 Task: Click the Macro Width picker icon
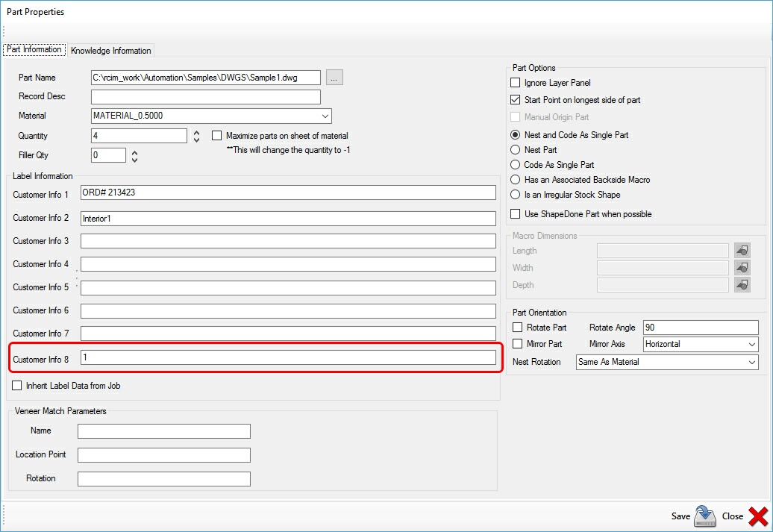tap(742, 268)
